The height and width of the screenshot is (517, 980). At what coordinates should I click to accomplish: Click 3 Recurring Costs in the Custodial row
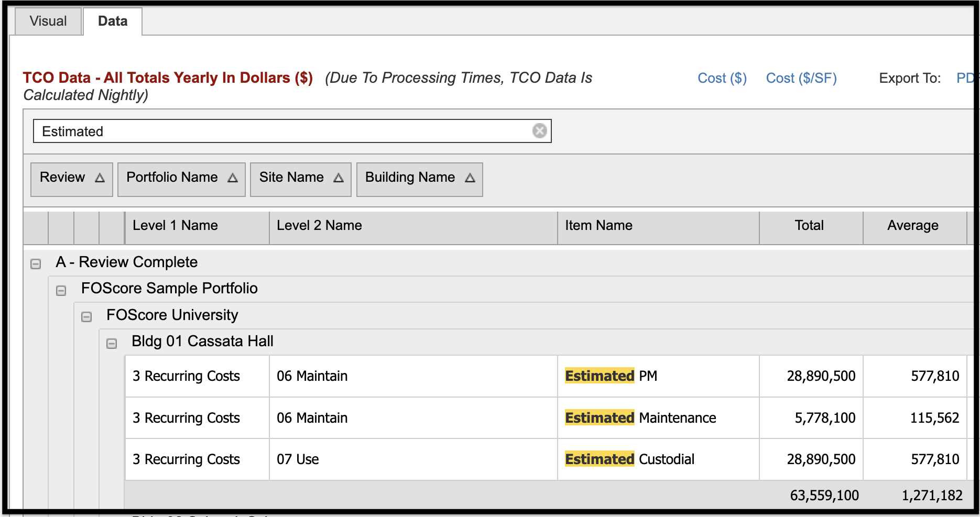pos(186,459)
